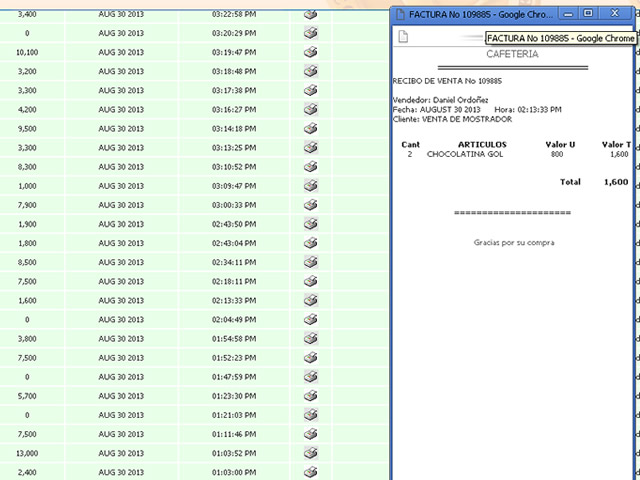The height and width of the screenshot is (480, 640).
Task: Click printer icon for 03:16:27 PM sale
Action: (x=311, y=109)
